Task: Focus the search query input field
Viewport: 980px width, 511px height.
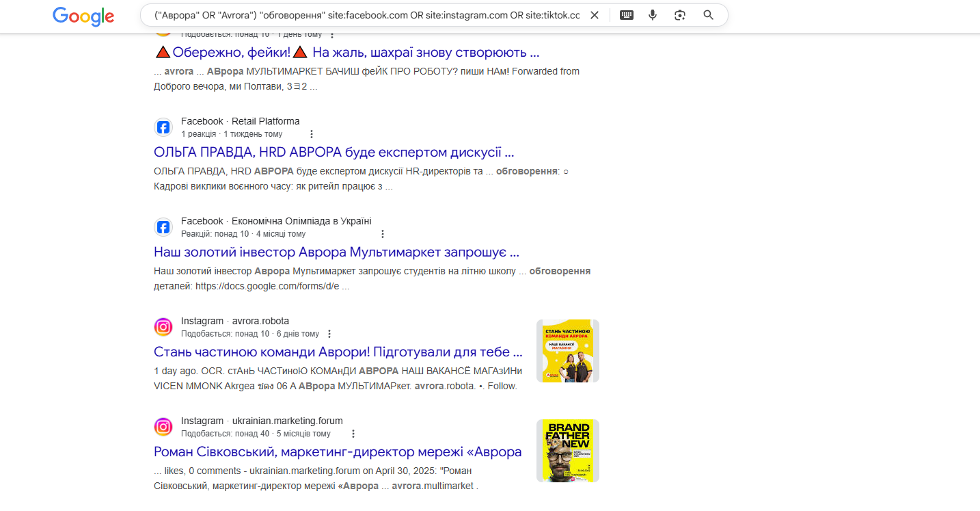Action: pos(367,15)
